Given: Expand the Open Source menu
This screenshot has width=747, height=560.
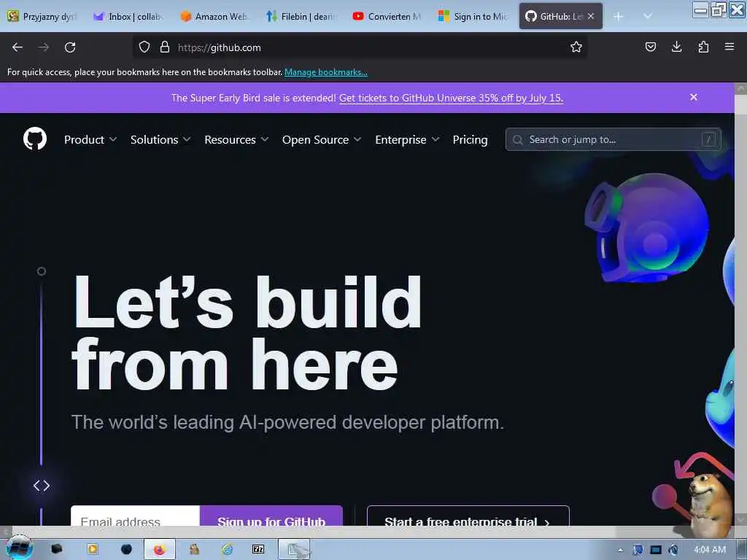Looking at the screenshot, I should (x=322, y=139).
